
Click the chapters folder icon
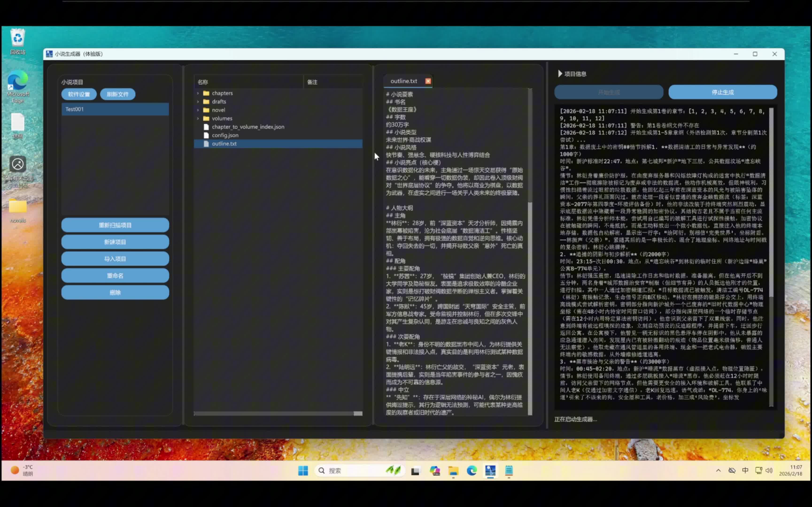206,93
